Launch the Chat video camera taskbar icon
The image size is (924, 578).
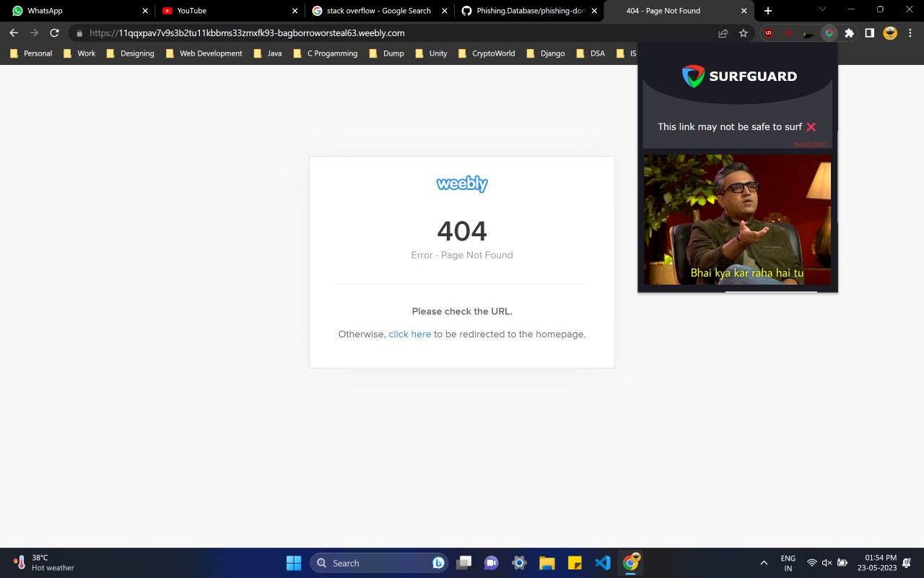(x=492, y=563)
